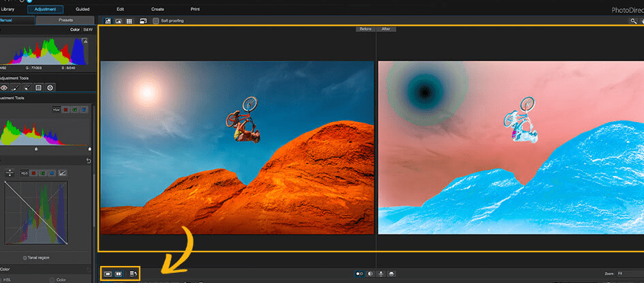Click the history undo list icon

coord(133,273)
